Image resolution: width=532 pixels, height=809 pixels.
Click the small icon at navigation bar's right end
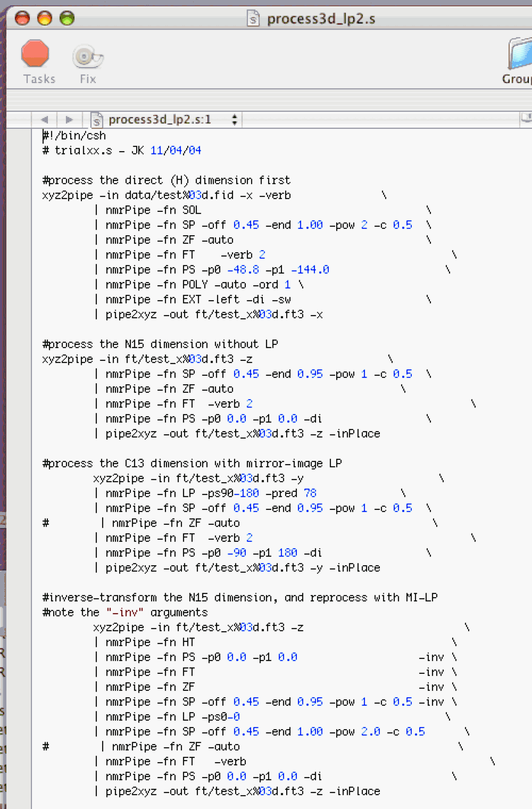526,118
